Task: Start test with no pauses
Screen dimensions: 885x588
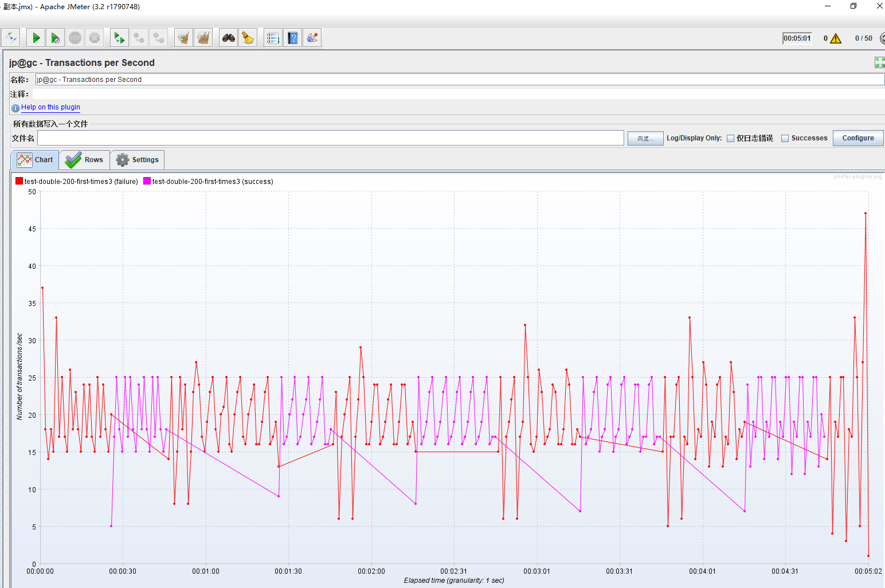Action: 56,38
